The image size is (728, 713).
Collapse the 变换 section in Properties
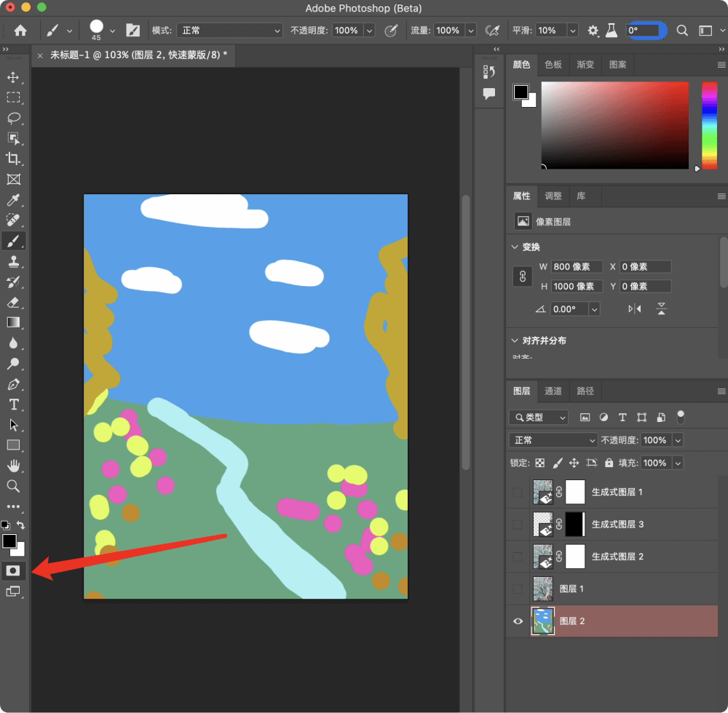click(x=515, y=247)
